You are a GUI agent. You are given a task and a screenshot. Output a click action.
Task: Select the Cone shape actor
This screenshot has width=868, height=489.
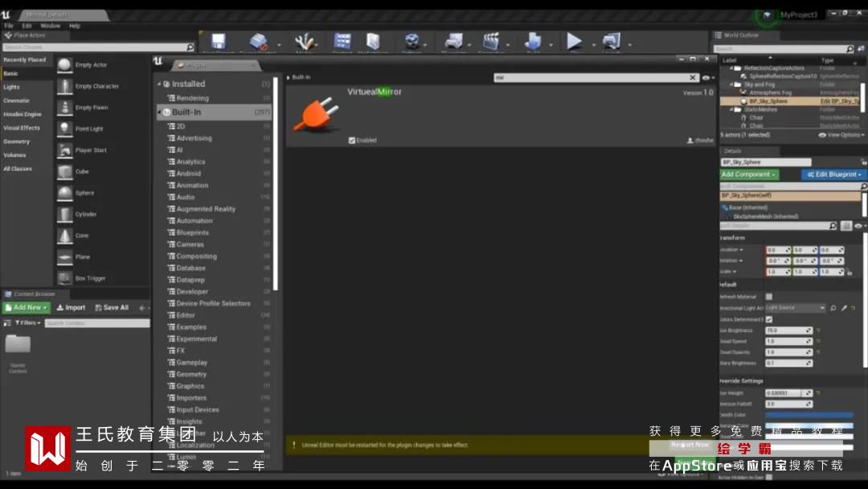[x=81, y=236]
